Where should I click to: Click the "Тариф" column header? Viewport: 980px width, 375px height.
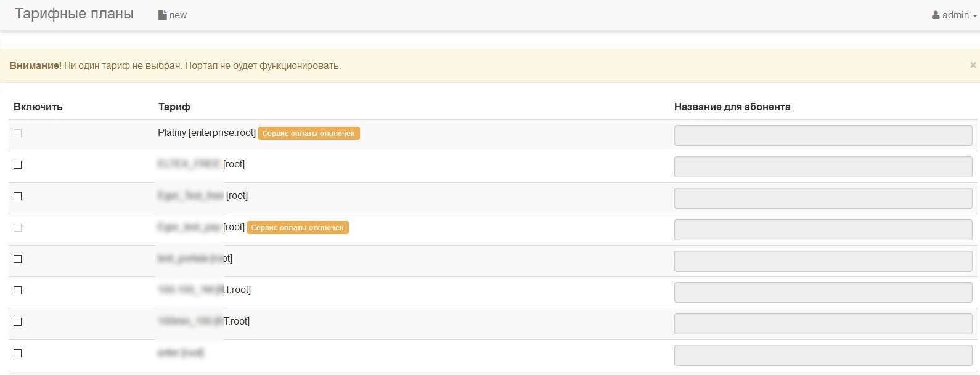174,107
